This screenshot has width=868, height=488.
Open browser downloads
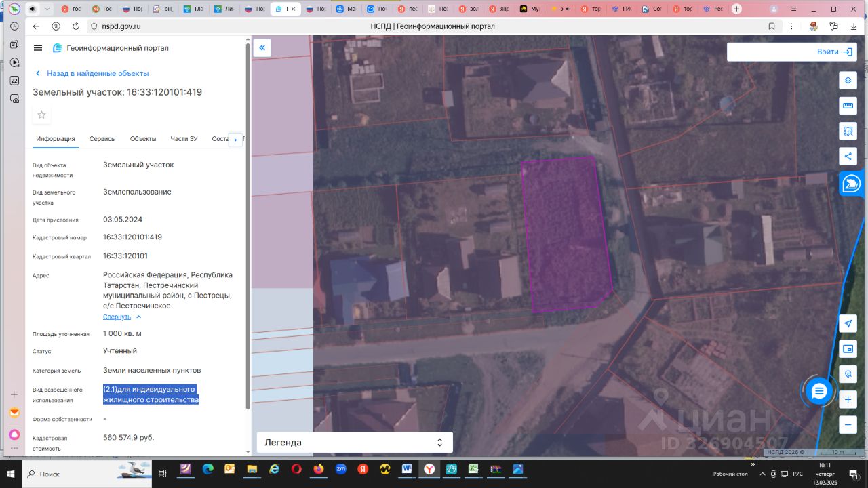pyautogui.click(x=854, y=26)
